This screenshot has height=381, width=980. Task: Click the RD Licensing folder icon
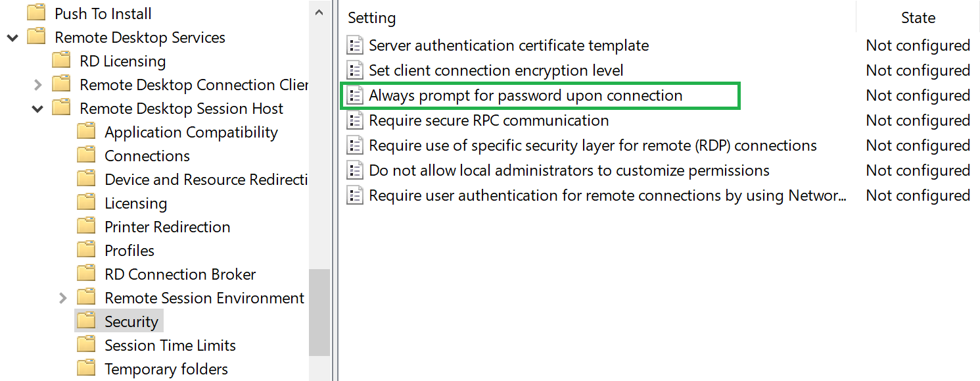click(61, 61)
